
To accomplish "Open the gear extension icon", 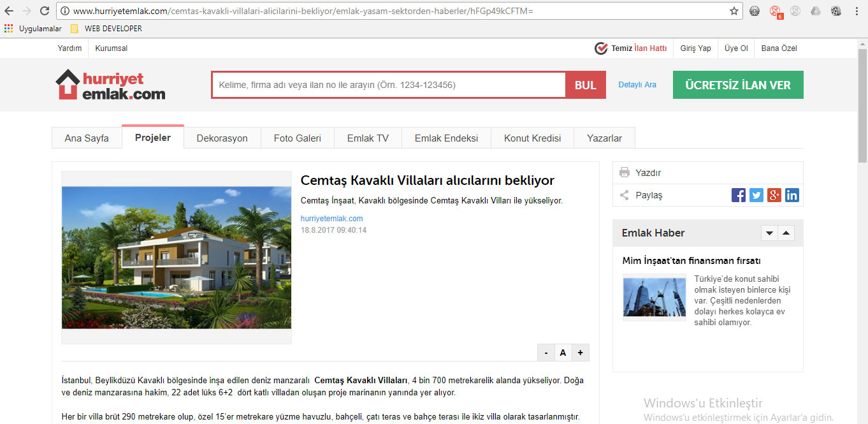I will point(755,11).
